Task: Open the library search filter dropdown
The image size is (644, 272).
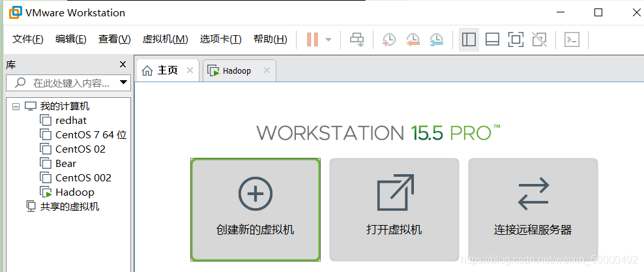Action: [x=123, y=83]
